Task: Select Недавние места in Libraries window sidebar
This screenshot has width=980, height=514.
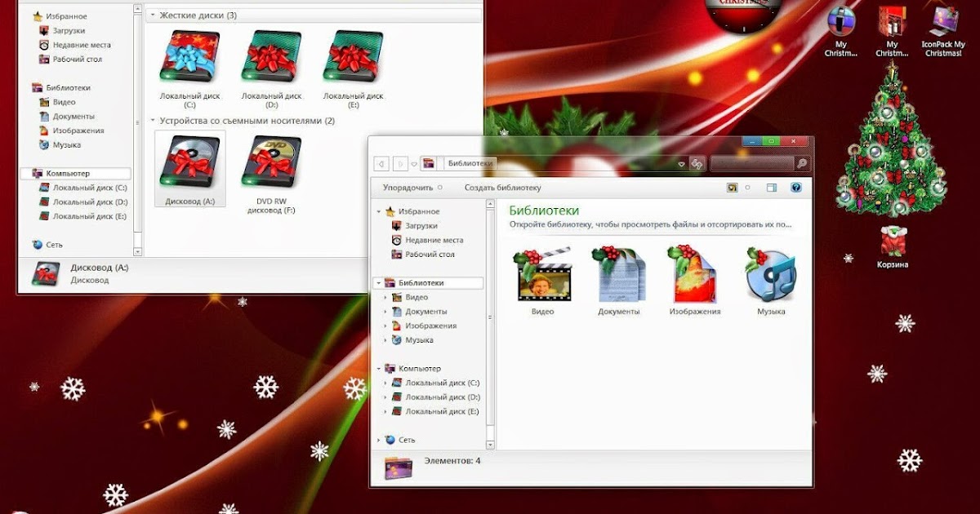Action: click(427, 240)
